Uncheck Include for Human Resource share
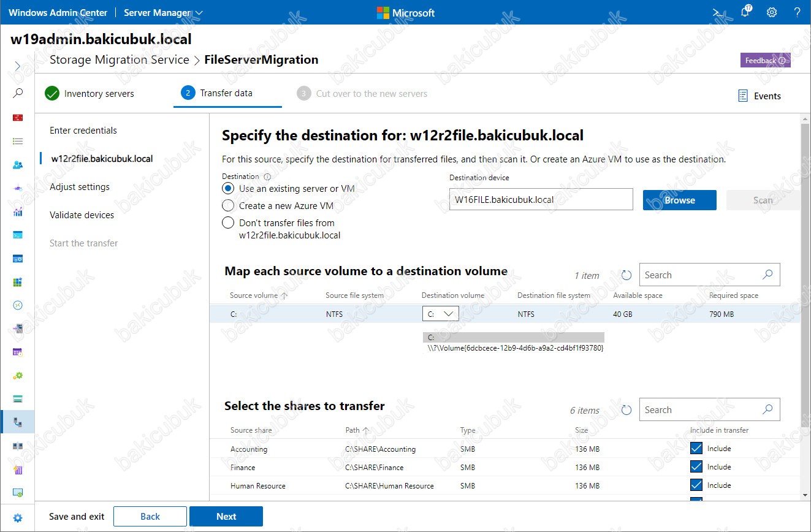Viewport: 811px width, 532px height. 696,485
